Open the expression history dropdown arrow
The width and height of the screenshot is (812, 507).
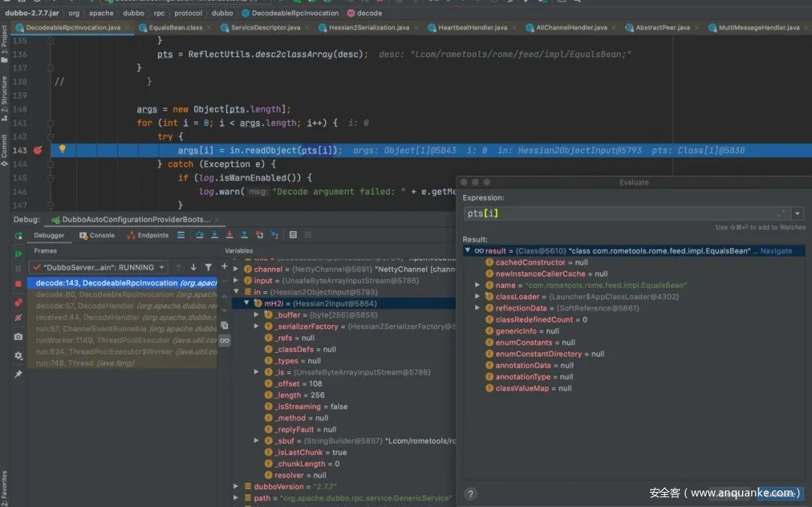tap(798, 214)
